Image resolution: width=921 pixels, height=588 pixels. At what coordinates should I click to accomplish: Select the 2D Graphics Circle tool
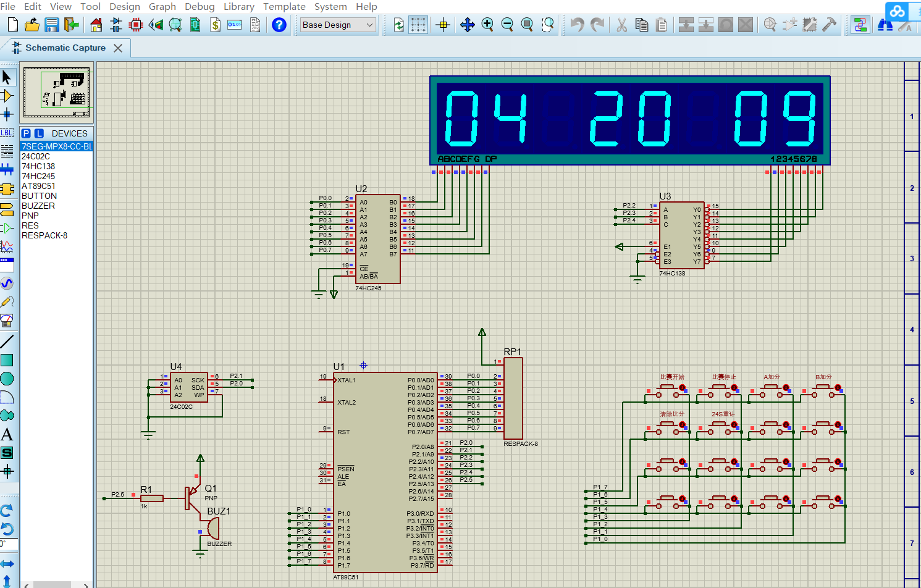[x=7, y=379]
